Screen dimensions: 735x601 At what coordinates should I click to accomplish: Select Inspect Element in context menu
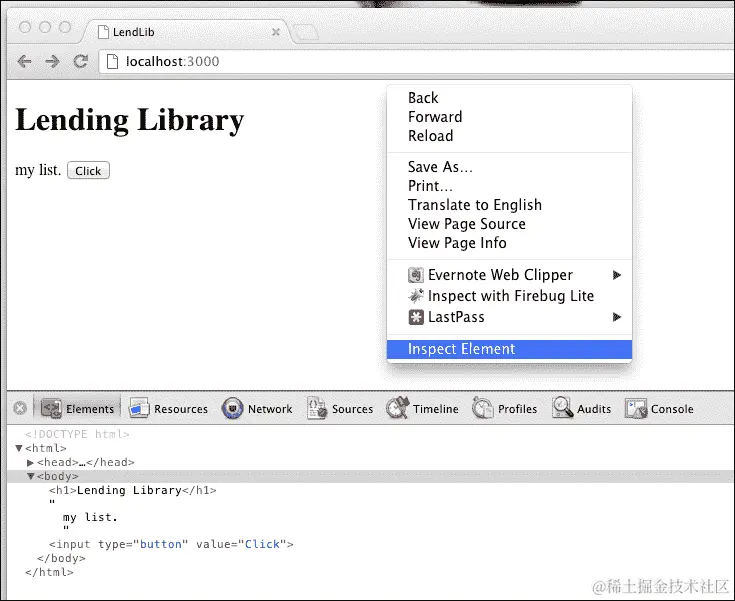pyautogui.click(x=509, y=349)
